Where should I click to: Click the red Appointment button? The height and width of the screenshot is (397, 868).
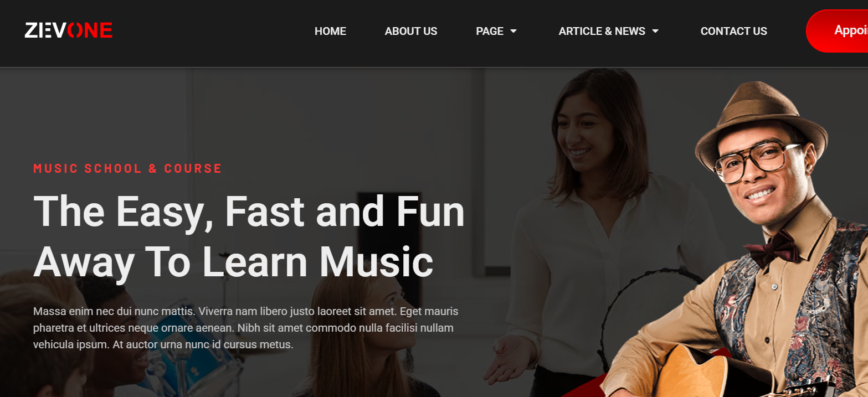tap(837, 31)
